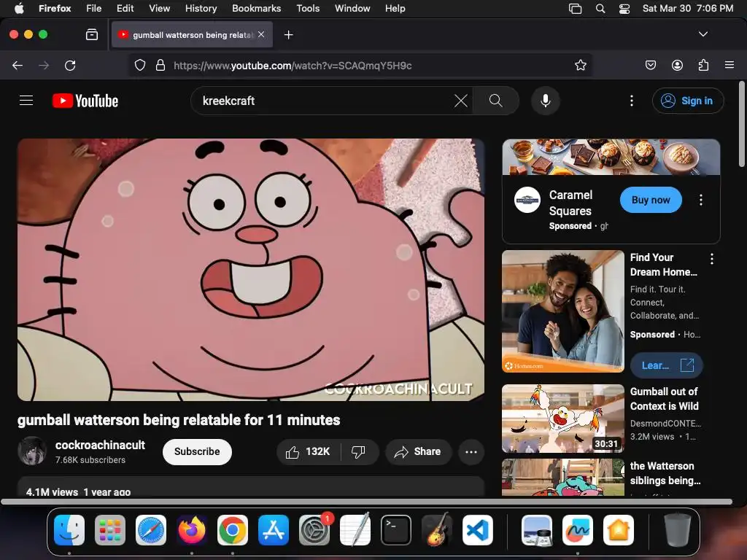Open options for Find Your Dream Home ad

pos(712,259)
